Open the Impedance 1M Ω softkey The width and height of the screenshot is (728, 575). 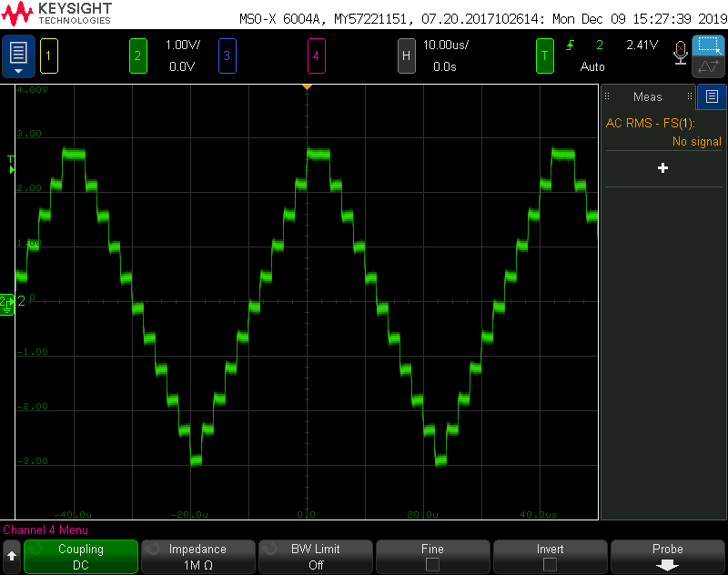click(x=198, y=557)
